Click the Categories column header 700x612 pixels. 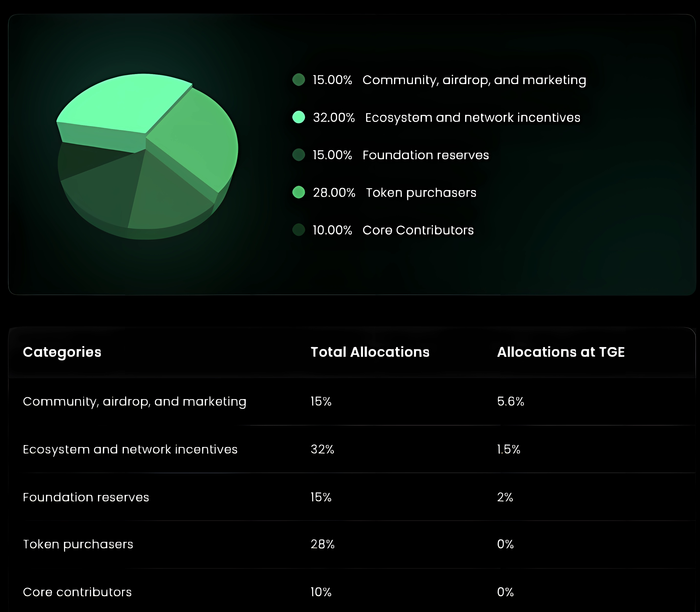62,352
